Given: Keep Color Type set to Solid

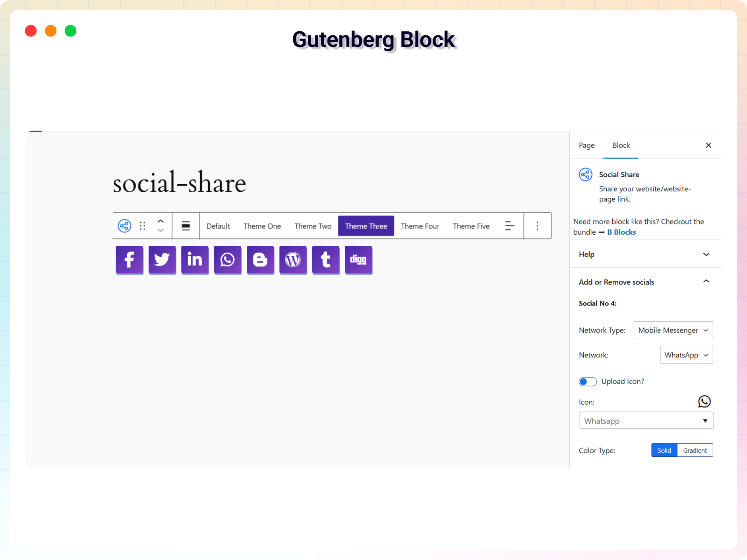Looking at the screenshot, I should tap(664, 450).
